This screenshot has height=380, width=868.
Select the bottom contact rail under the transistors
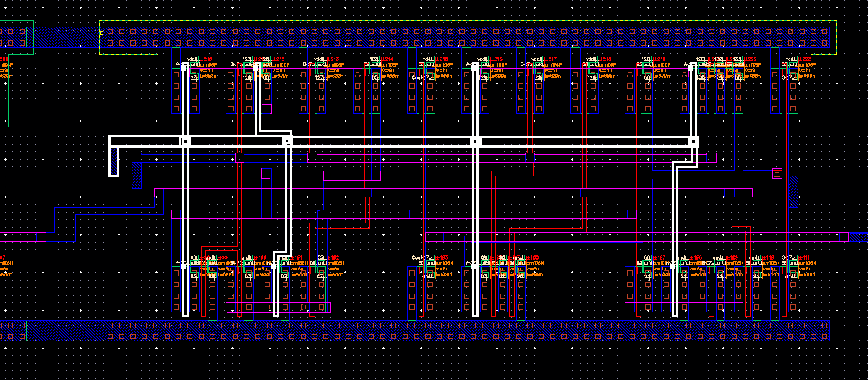tap(415, 330)
